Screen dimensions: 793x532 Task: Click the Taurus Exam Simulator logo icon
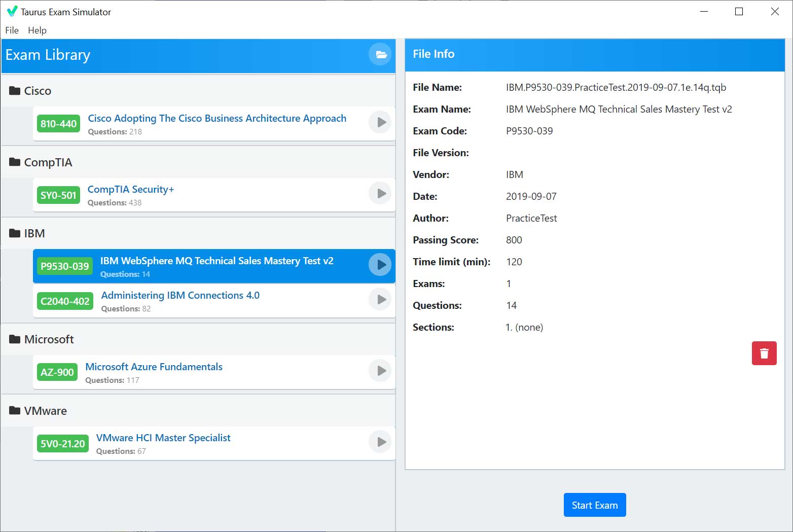tap(12, 11)
